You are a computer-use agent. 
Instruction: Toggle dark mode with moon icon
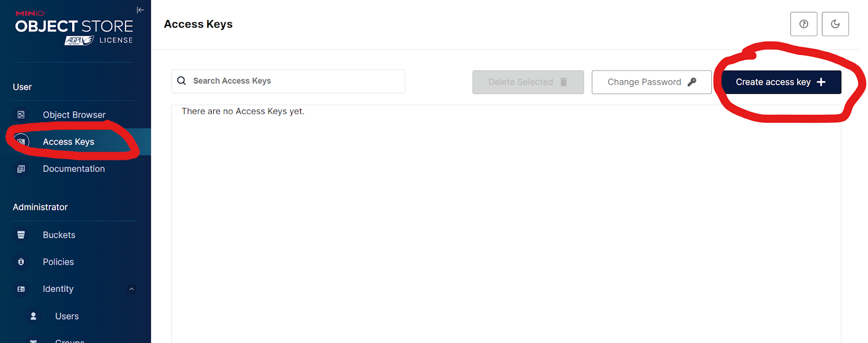835,24
